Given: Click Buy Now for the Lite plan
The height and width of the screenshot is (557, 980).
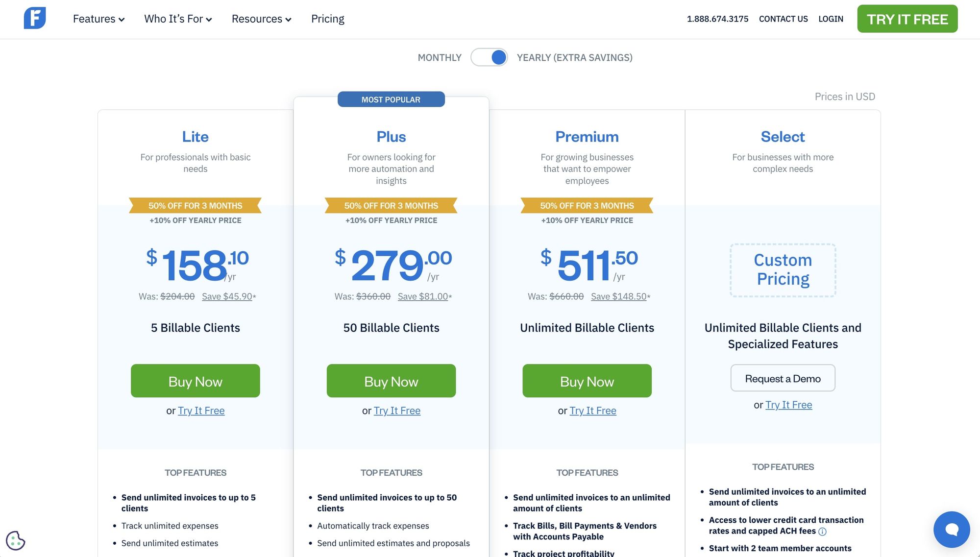Looking at the screenshot, I should click(195, 381).
